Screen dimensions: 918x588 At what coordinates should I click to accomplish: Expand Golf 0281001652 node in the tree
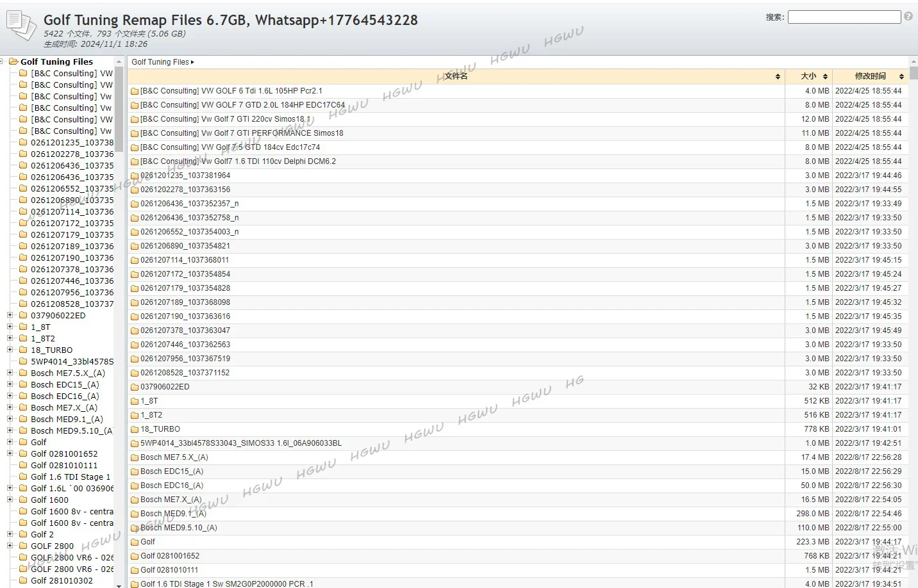(10, 453)
